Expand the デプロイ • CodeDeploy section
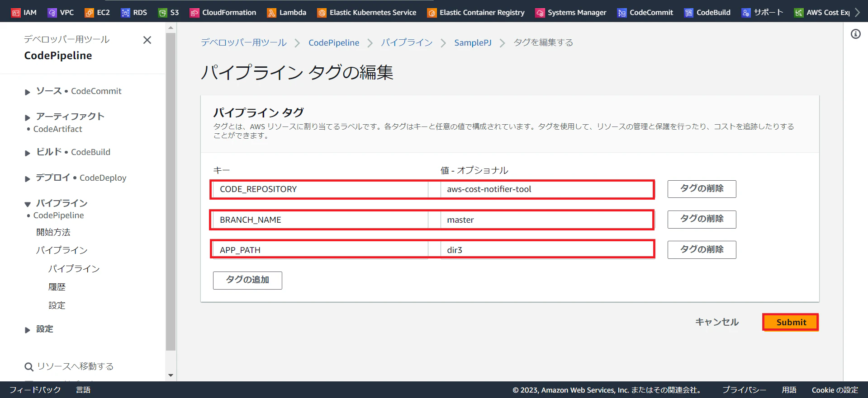This screenshot has height=398, width=868. 28,179
